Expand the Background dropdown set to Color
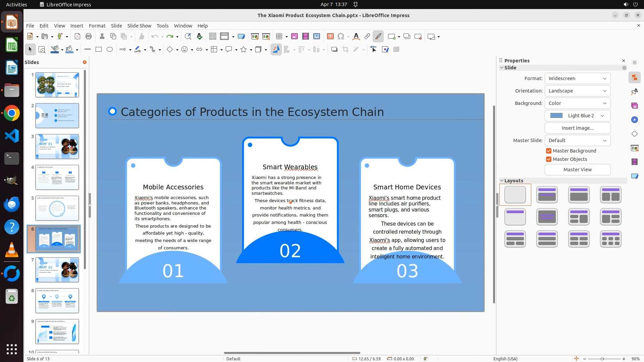This screenshot has width=644, height=362. [x=577, y=103]
